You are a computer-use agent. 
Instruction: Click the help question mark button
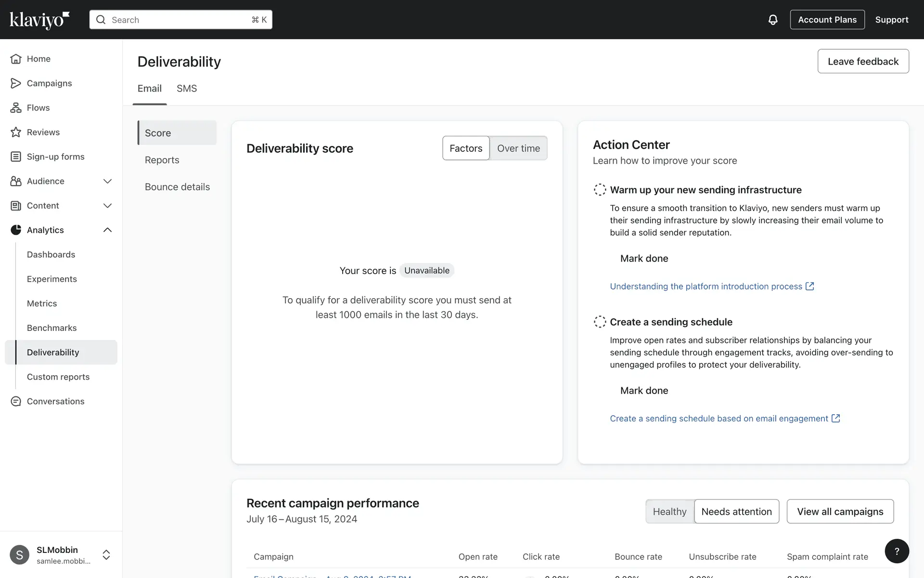tap(897, 551)
